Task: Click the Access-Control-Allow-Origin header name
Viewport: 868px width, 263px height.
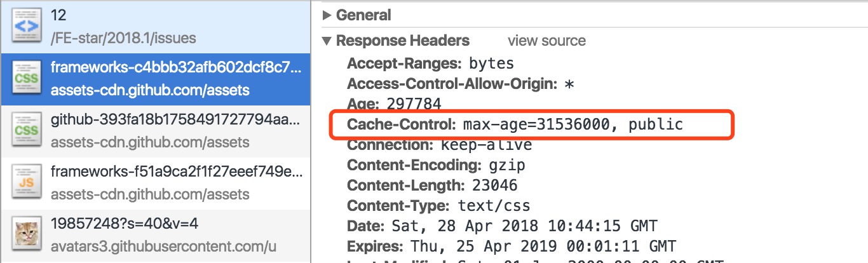Action: point(452,84)
